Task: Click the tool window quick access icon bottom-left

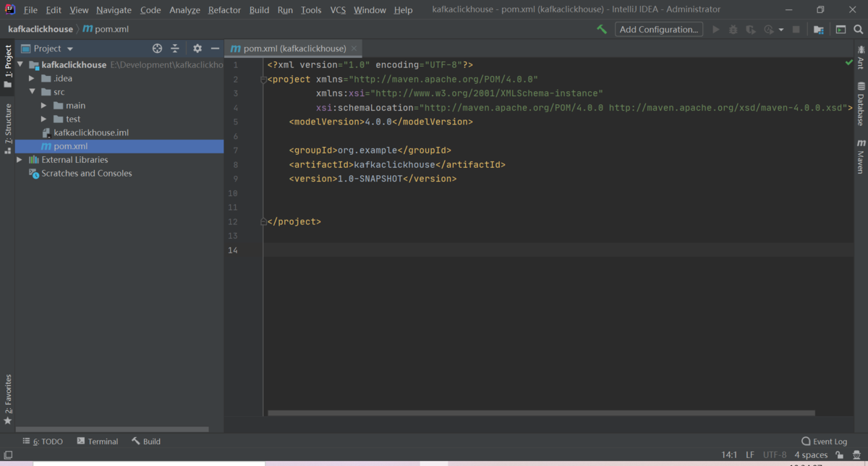Action: click(8, 455)
